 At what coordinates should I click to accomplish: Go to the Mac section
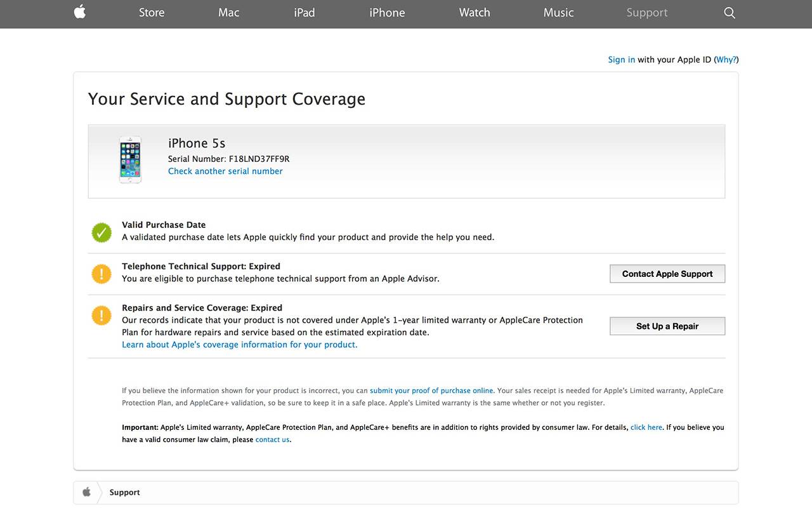229,13
